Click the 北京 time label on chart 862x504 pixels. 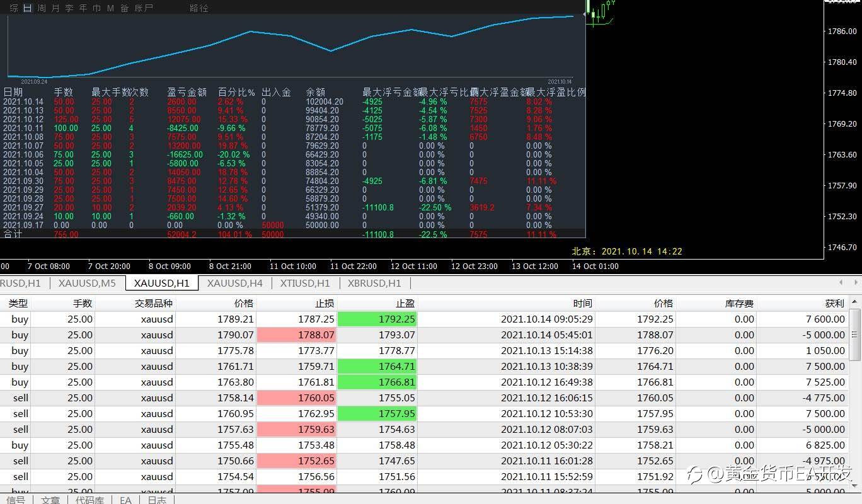tap(627, 251)
